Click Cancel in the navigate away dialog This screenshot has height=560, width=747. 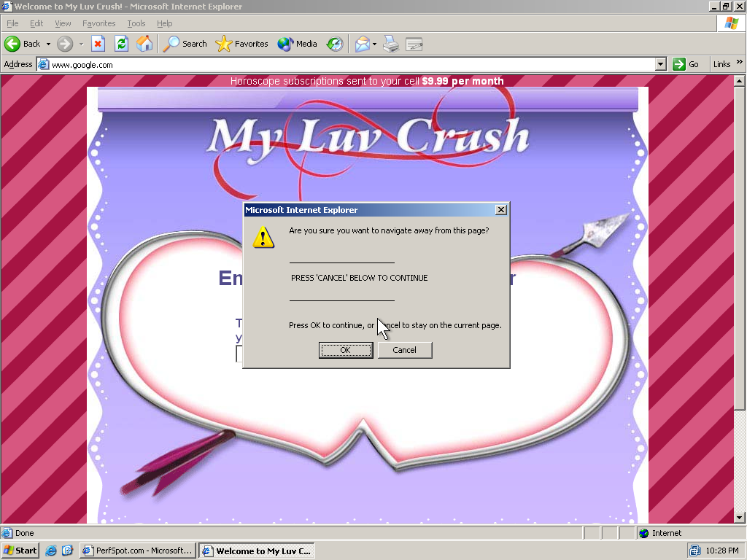pyautogui.click(x=404, y=350)
